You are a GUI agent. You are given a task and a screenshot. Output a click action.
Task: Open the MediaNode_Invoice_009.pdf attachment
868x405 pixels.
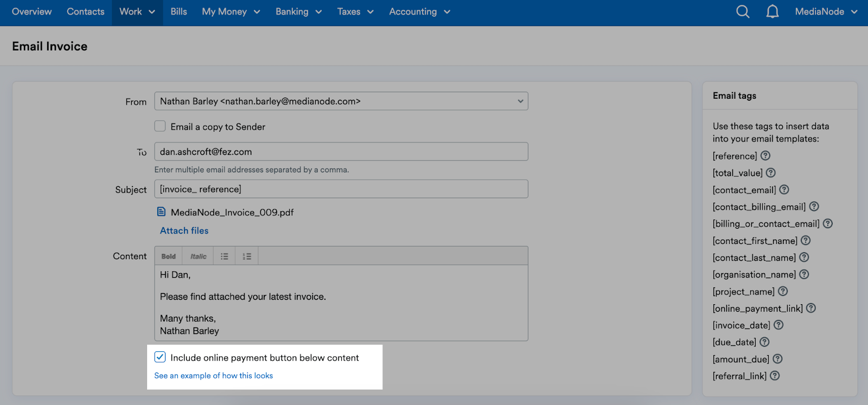[232, 213]
